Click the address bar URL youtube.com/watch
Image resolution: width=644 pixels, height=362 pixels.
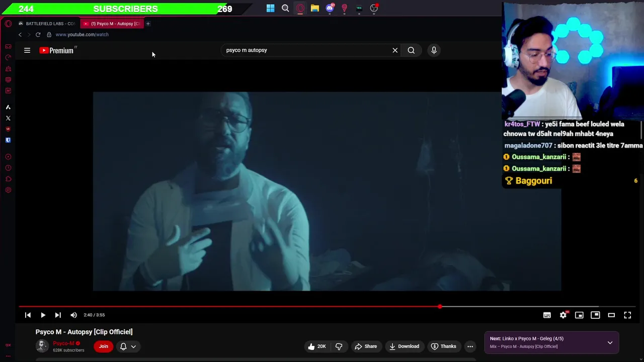(x=82, y=35)
